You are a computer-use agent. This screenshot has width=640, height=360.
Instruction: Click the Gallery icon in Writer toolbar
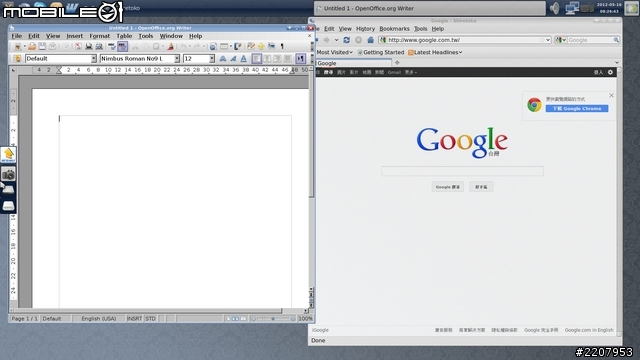point(271,47)
